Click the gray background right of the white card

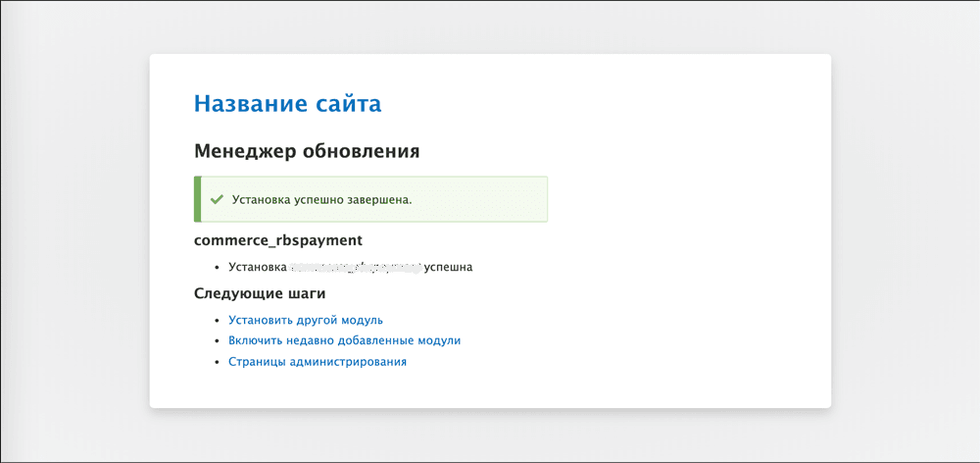click(905, 231)
